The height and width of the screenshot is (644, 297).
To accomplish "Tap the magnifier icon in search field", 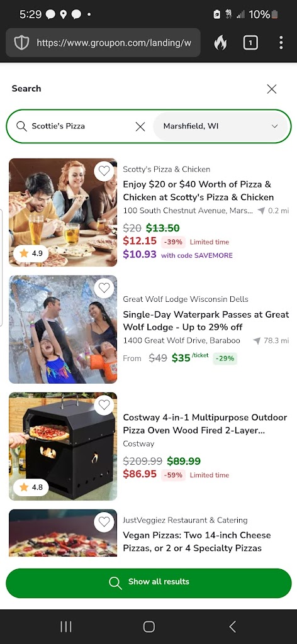I will 21,126.
